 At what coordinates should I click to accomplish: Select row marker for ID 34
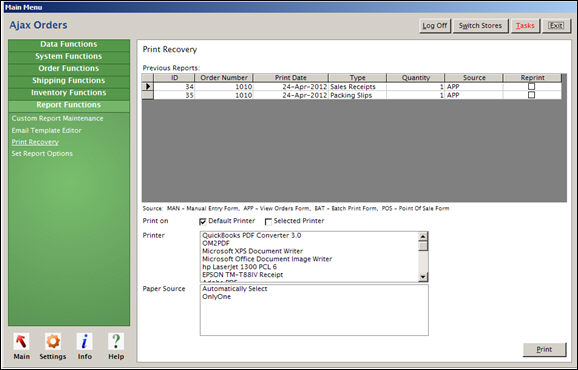coord(148,87)
